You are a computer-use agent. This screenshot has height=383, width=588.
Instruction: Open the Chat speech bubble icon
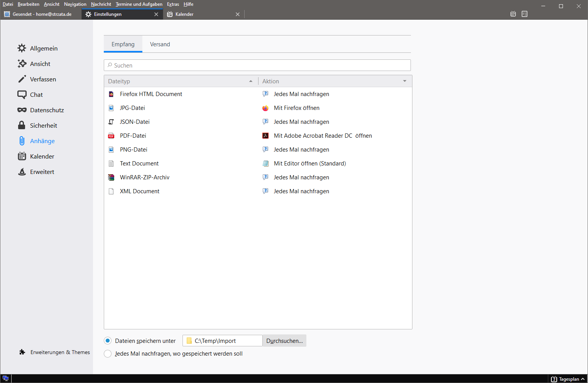click(22, 94)
